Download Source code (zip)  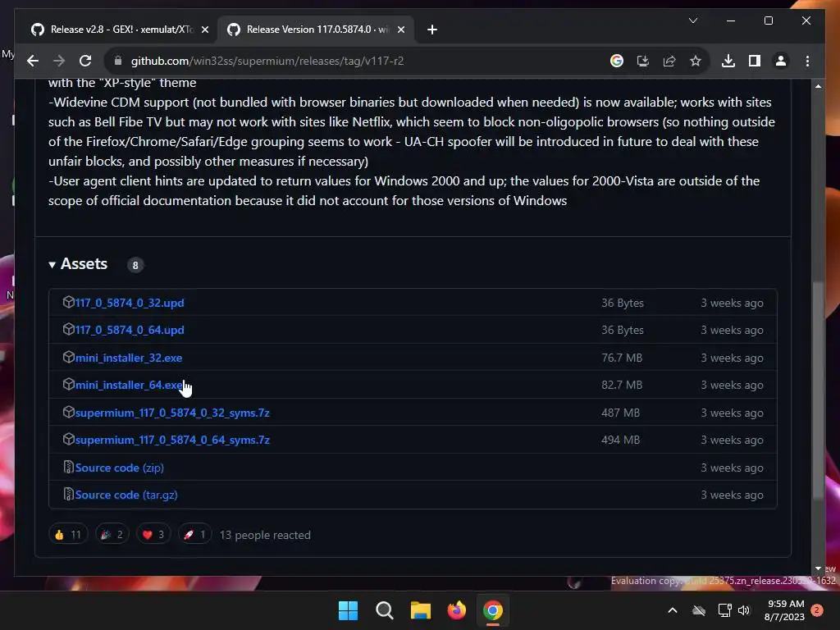(x=120, y=468)
